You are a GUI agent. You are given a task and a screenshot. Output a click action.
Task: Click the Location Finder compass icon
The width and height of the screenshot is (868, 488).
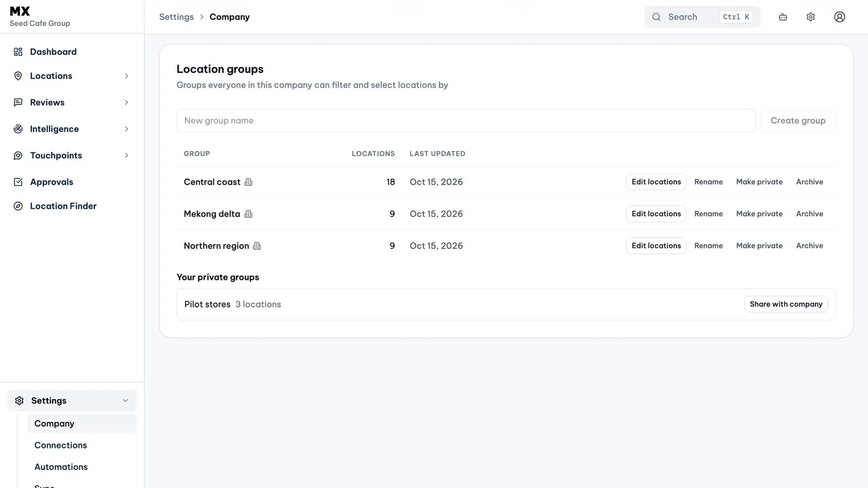pyautogui.click(x=18, y=206)
